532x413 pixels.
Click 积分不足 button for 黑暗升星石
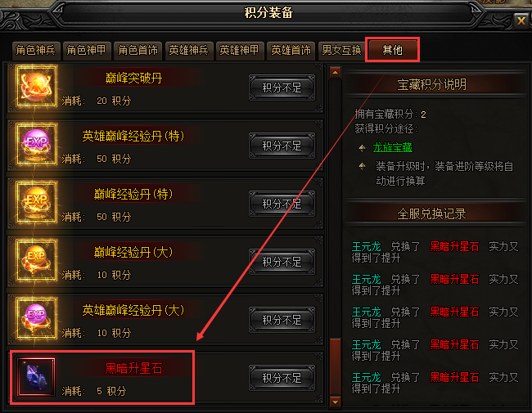point(282,378)
